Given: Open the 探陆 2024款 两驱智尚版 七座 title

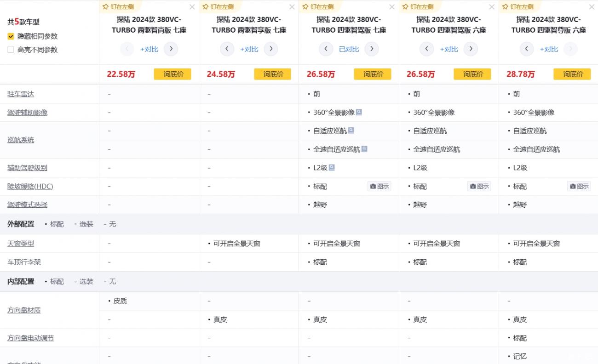Looking at the screenshot, I should [x=149, y=25].
